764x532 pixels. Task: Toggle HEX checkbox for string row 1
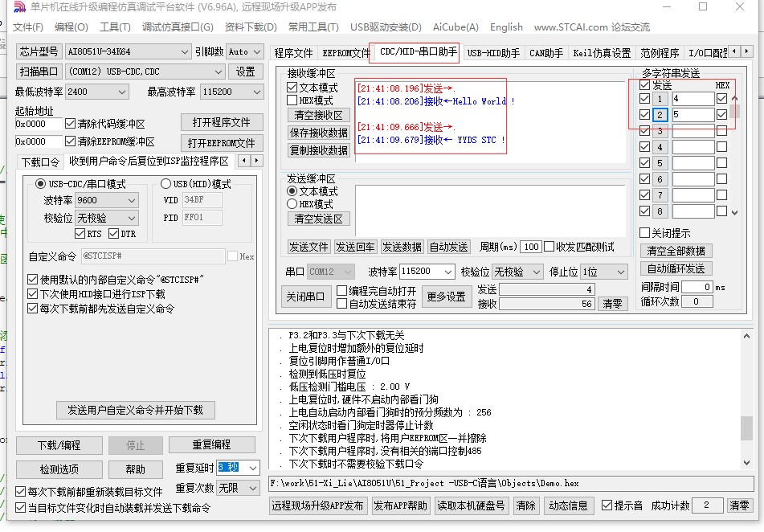point(721,99)
